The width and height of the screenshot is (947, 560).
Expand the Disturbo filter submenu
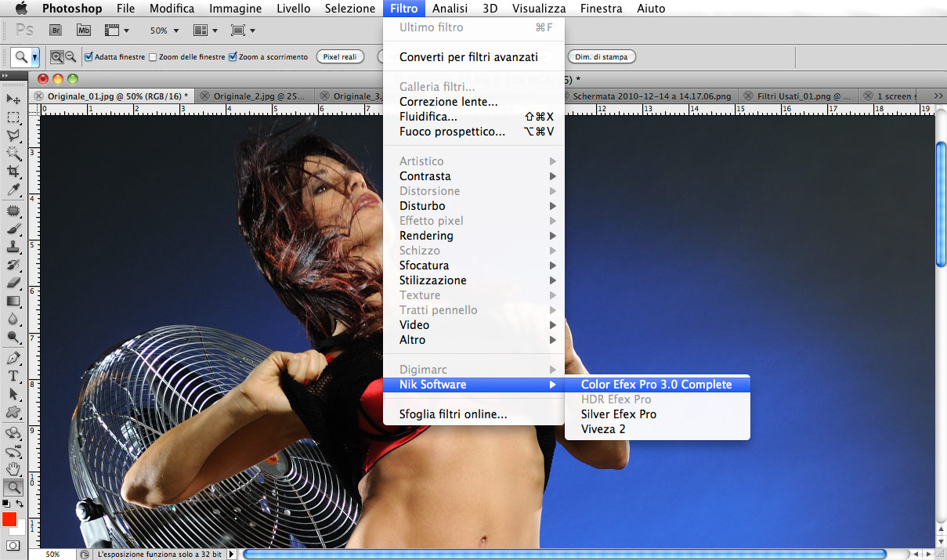tap(473, 206)
